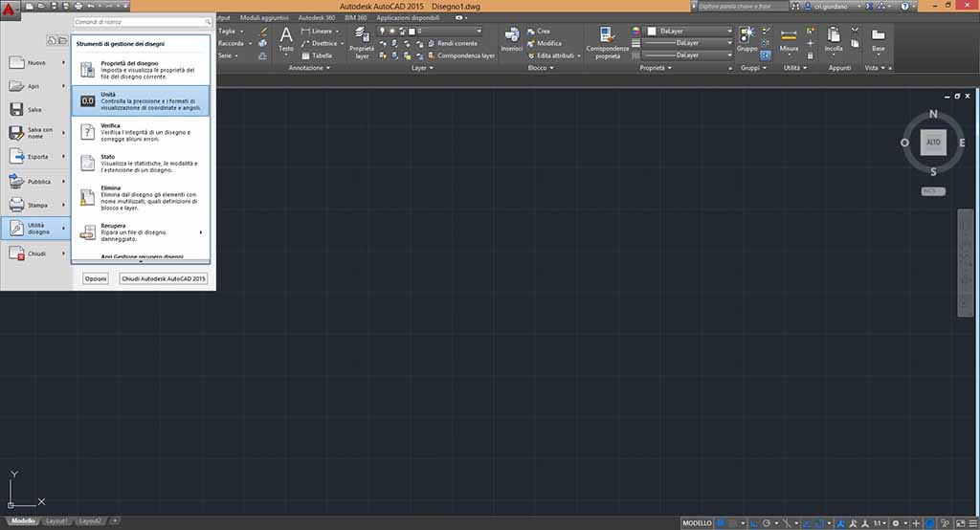Click Proprietà del disegno tool

141,70
